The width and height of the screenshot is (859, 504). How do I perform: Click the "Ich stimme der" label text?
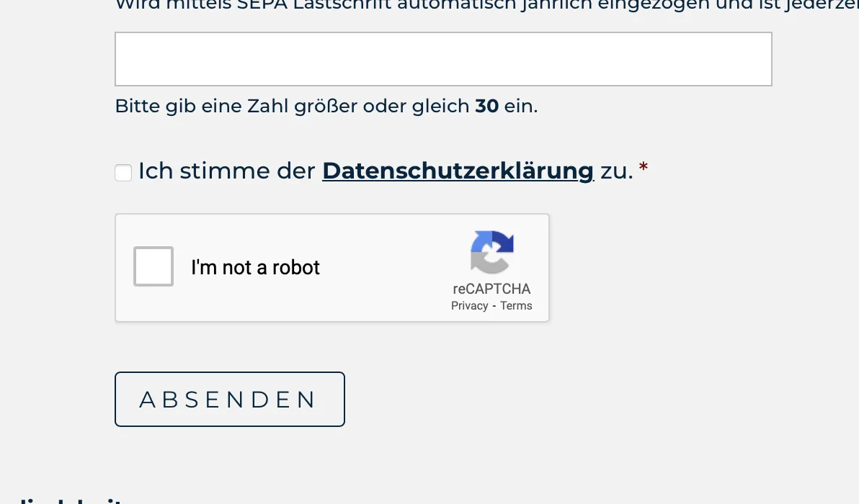tap(227, 171)
